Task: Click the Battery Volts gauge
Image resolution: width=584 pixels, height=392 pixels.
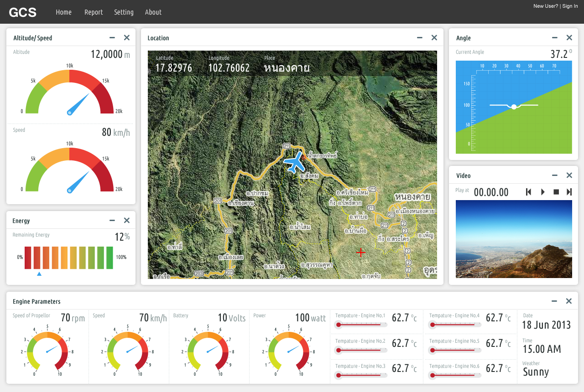Action: [x=208, y=351]
